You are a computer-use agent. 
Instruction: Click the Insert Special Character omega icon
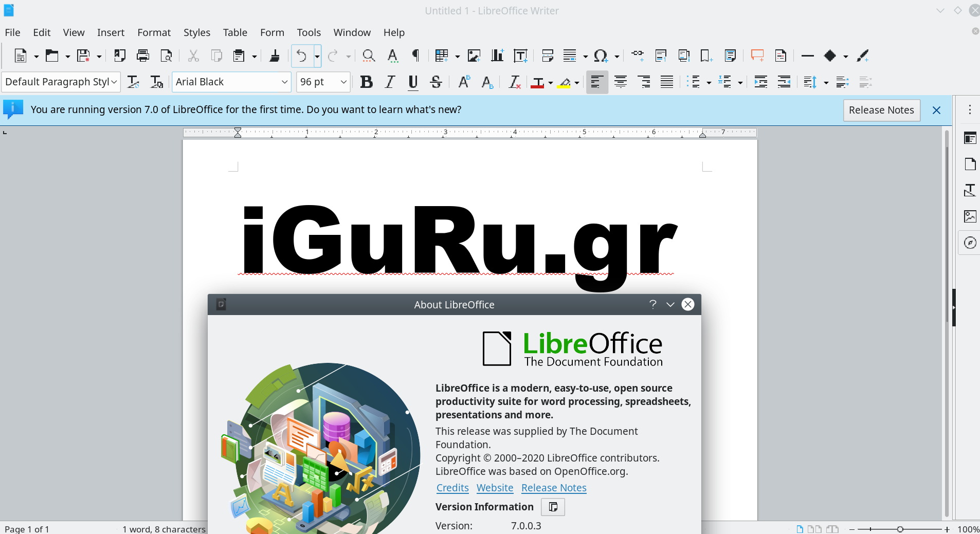pos(601,56)
